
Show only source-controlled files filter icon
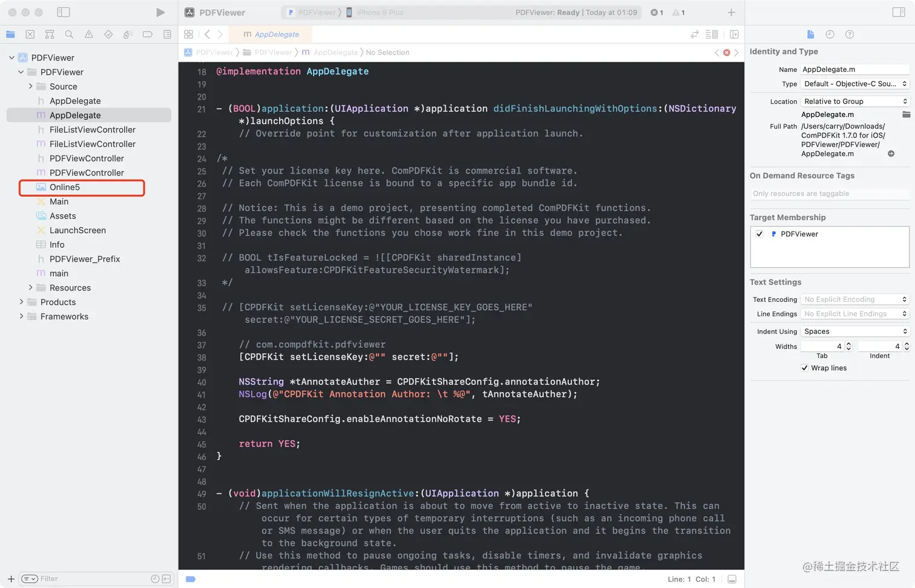166,579
